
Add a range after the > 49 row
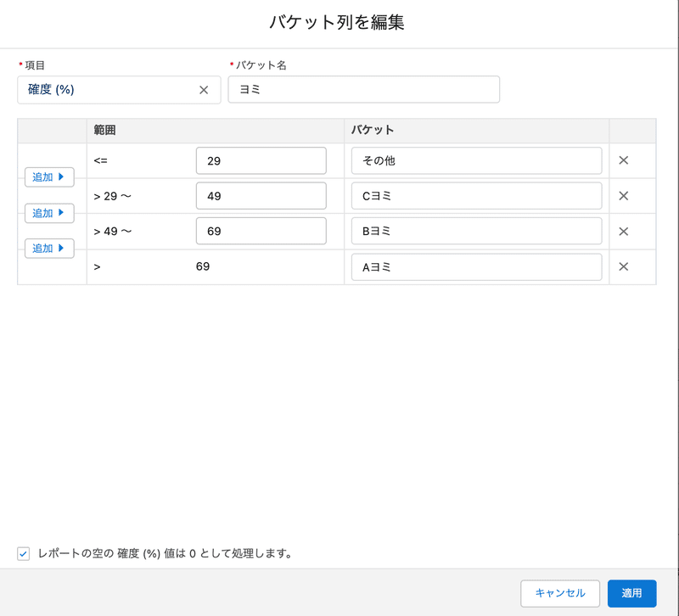[49, 249]
